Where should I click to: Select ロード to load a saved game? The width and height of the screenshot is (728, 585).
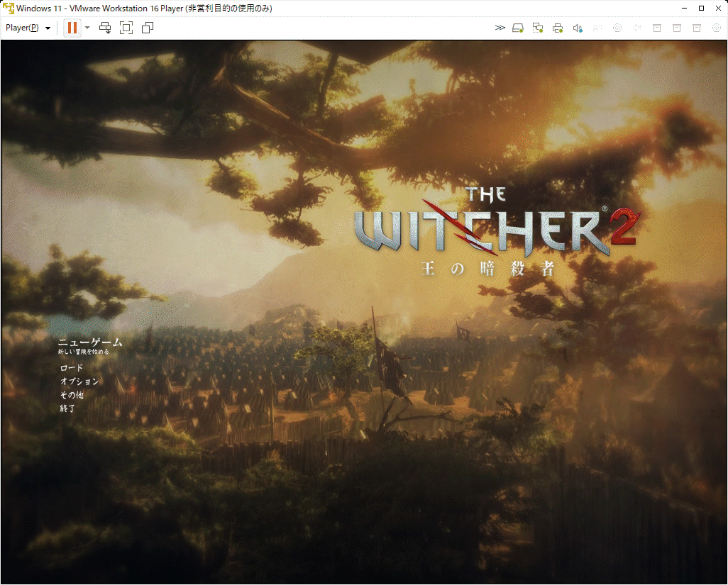coord(72,368)
